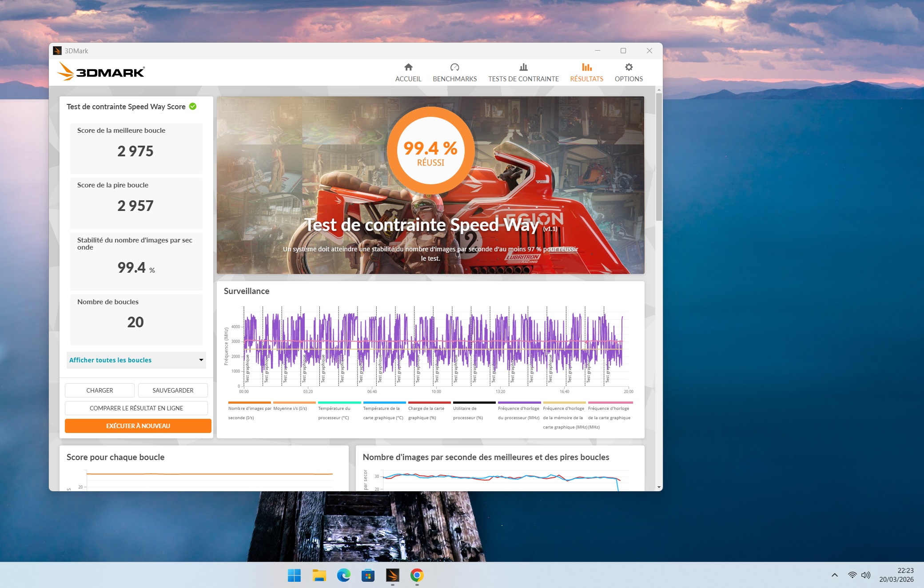Click the CHARGER button
Screen dimensions: 924x588
(100, 390)
